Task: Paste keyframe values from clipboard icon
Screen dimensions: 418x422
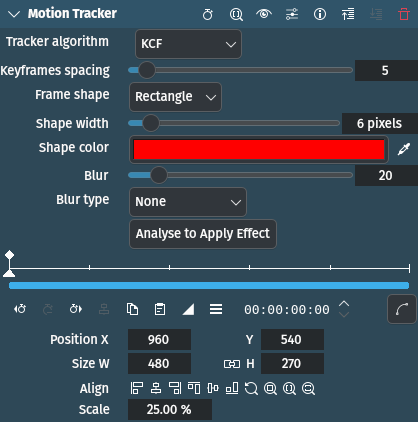Action: click(x=160, y=309)
